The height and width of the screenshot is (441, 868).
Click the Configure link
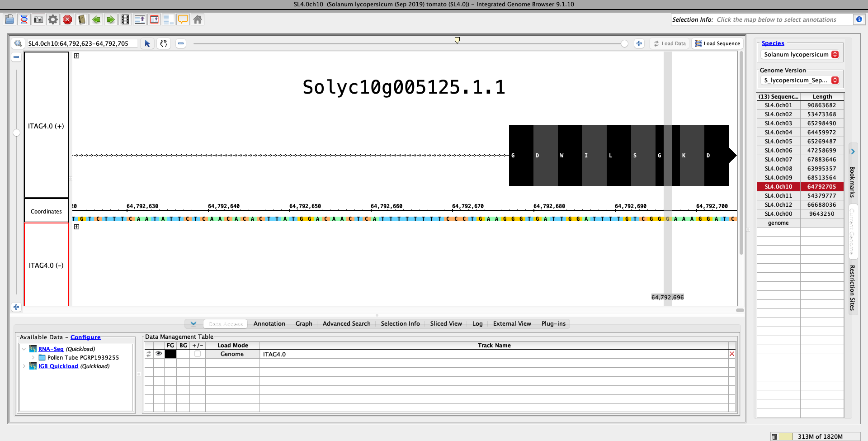(x=85, y=337)
